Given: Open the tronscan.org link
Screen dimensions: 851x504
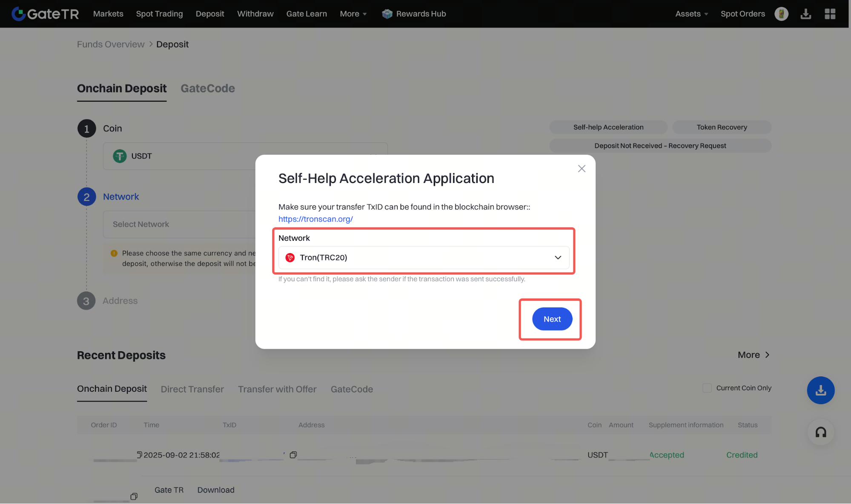Looking at the screenshot, I should point(315,219).
